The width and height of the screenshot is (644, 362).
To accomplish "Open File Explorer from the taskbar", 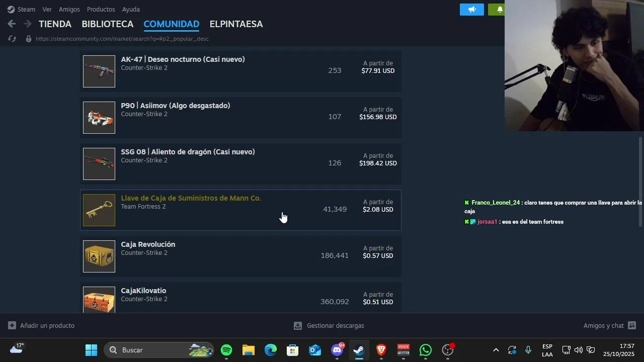I will [x=249, y=350].
